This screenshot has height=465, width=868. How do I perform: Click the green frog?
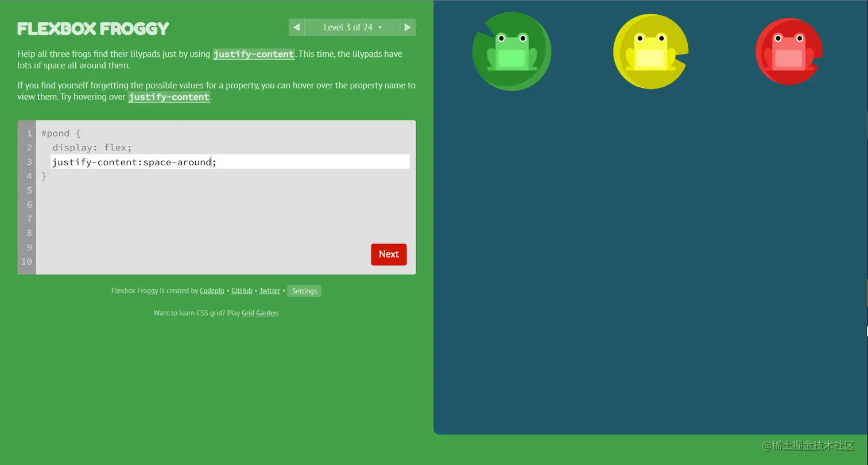[512, 52]
